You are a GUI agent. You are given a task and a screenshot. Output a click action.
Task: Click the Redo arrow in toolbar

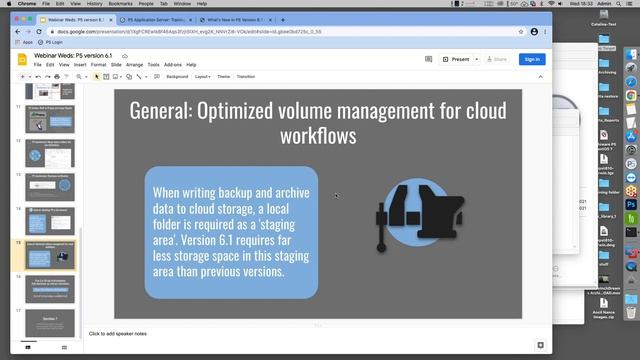coord(47,77)
